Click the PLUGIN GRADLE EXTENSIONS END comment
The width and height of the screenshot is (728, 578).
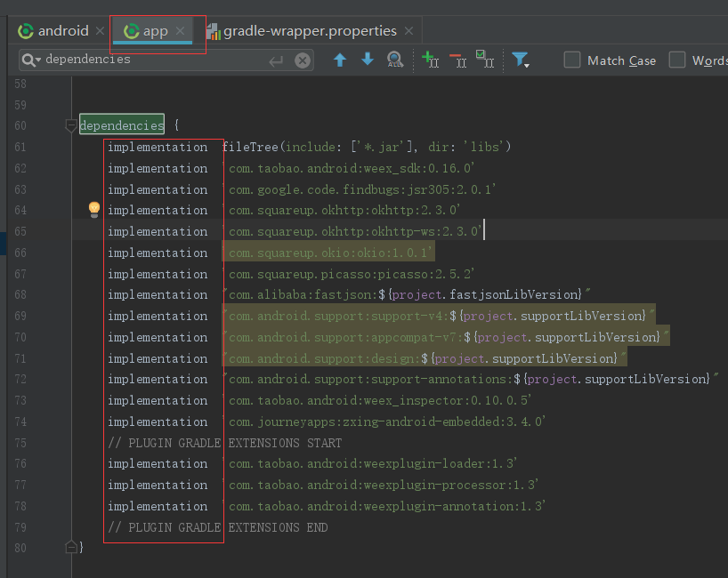pos(218,527)
